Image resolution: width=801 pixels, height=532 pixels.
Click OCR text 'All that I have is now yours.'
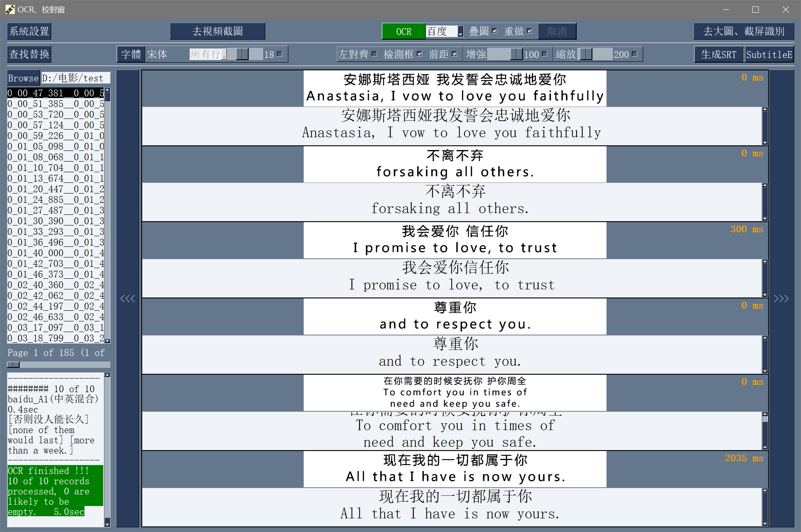(x=450, y=514)
